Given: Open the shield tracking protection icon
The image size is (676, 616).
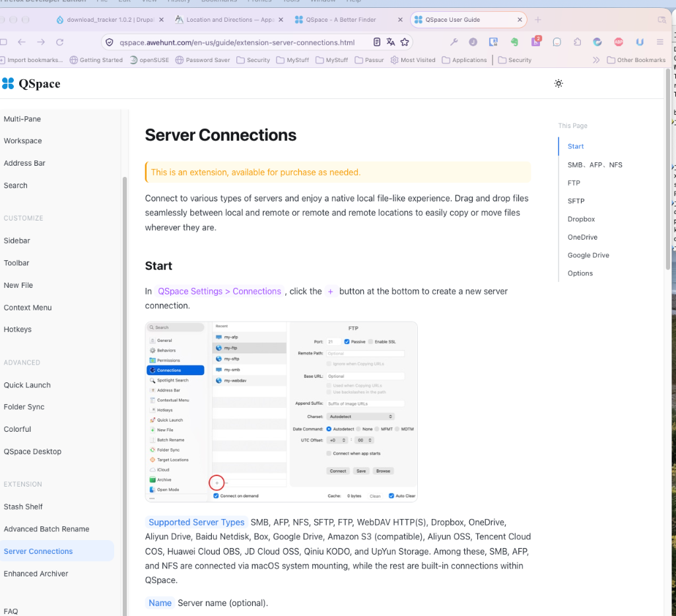Looking at the screenshot, I should pyautogui.click(x=110, y=42).
